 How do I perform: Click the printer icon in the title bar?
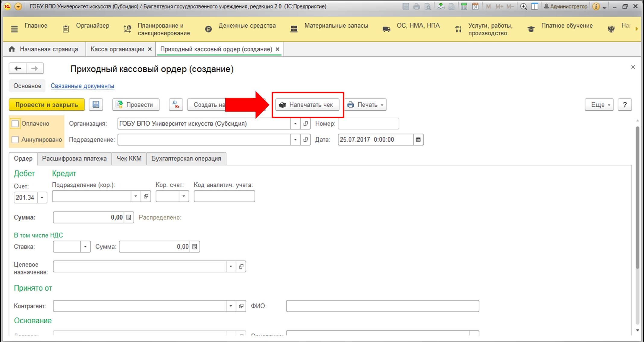pos(417,6)
